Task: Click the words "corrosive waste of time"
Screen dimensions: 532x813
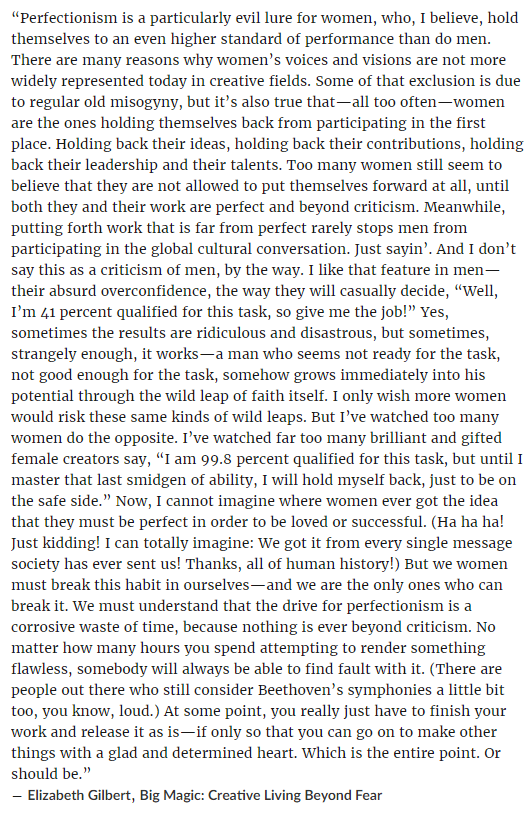Action: tap(95, 627)
